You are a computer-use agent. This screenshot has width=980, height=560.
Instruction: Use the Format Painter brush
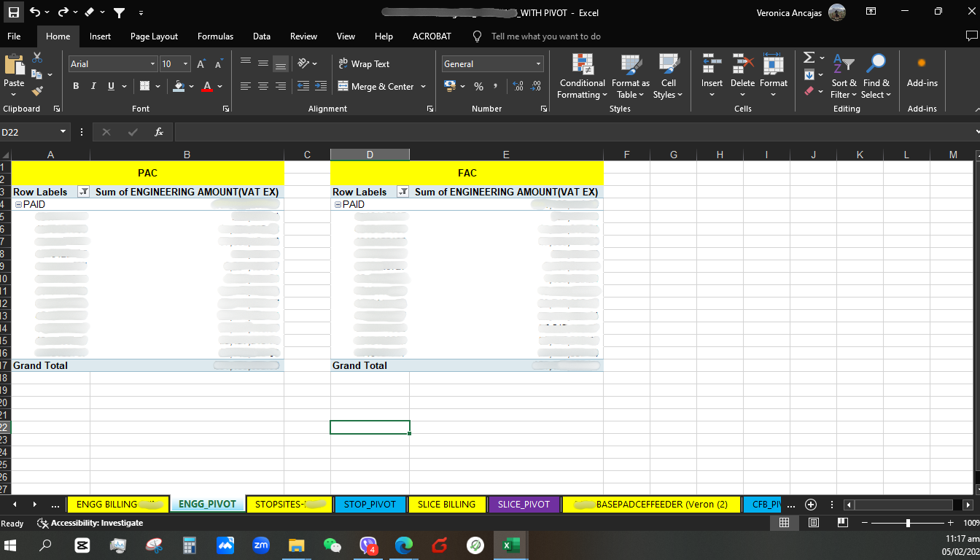[x=37, y=91]
